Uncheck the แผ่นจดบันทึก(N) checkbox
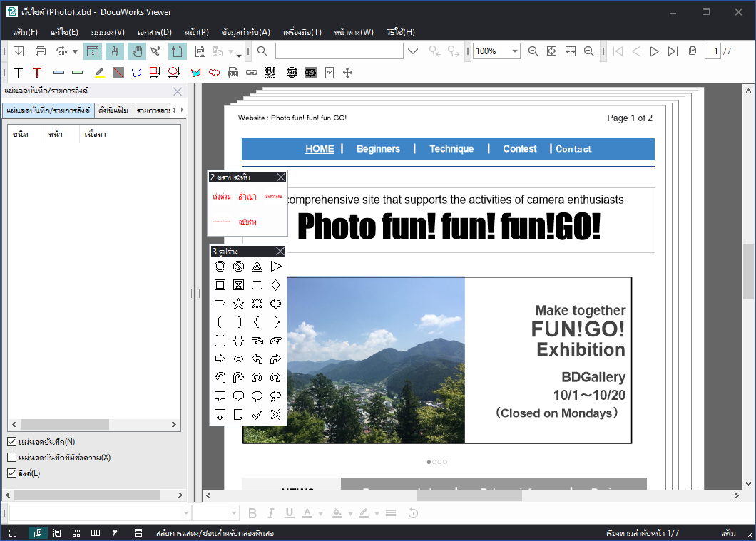 pos(11,440)
